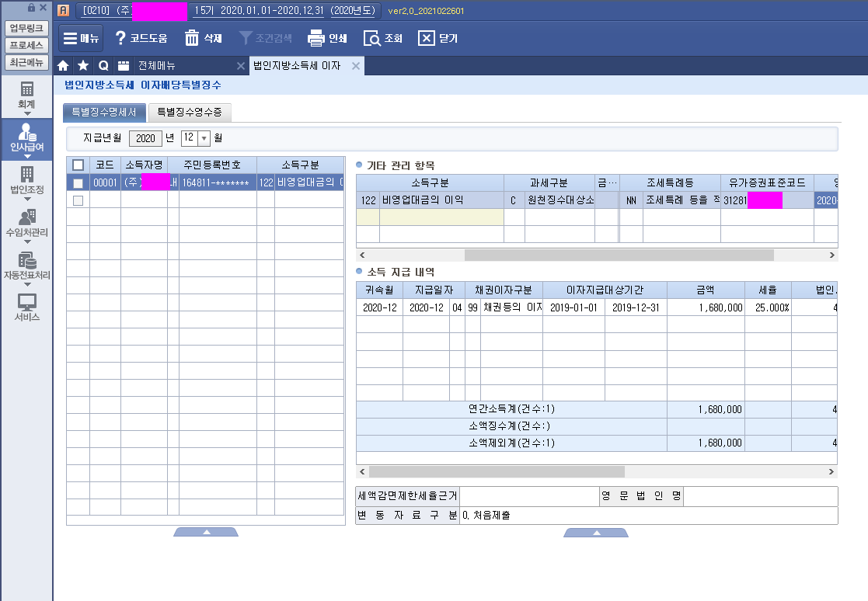Click the 기타 관리 항목 horizontal scrollbar thumb
The image size is (868, 601).
coord(619,255)
